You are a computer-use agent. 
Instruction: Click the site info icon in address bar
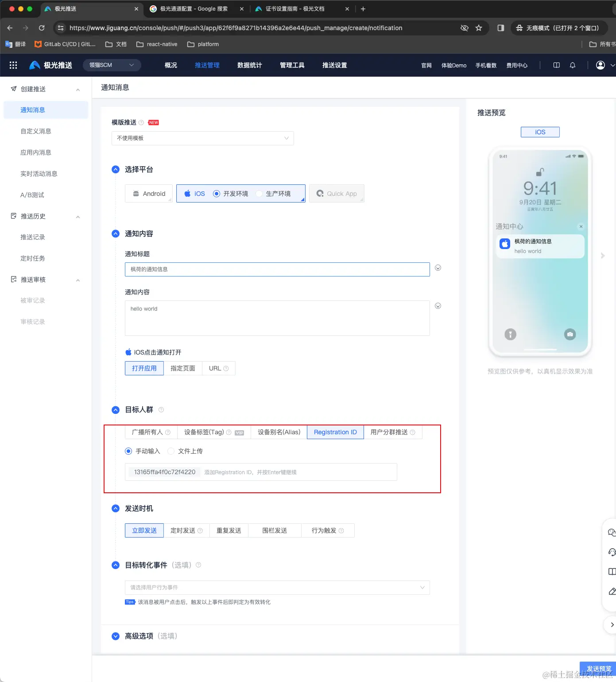coord(61,28)
